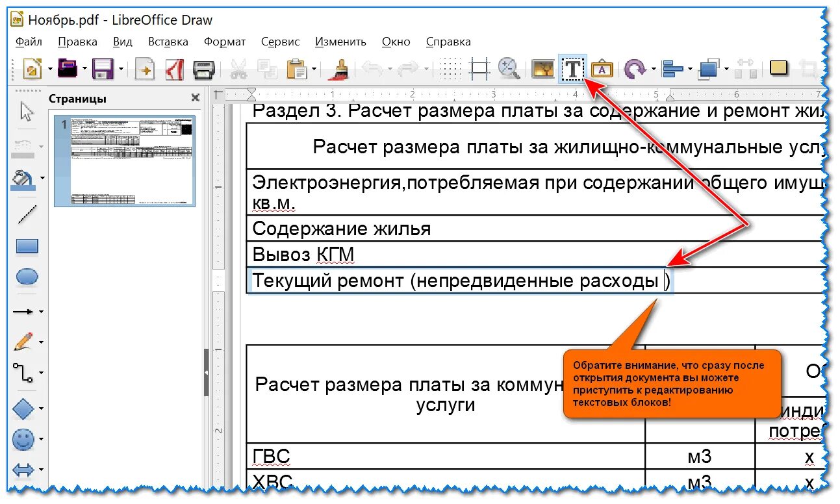Viewport: 840px width, 504px height.
Task: Open the Справка menu
Action: tap(448, 42)
